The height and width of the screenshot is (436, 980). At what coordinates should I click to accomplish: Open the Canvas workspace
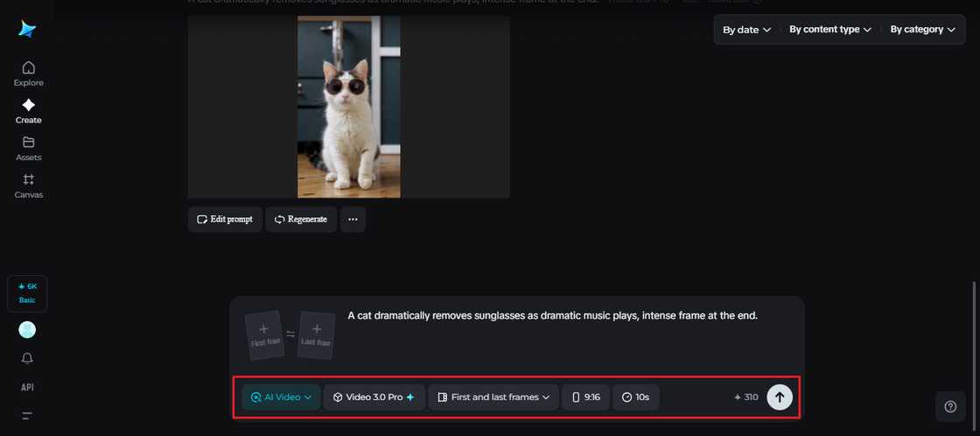point(28,186)
